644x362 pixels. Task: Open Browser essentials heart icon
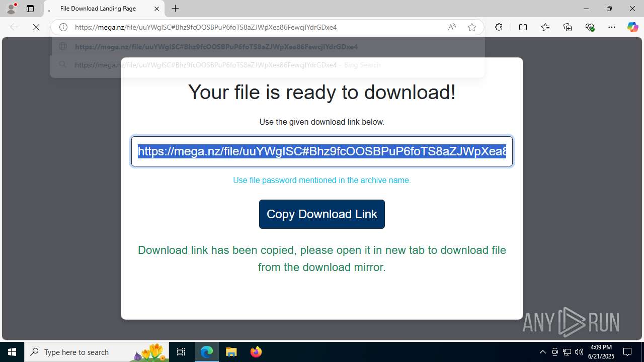(590, 27)
